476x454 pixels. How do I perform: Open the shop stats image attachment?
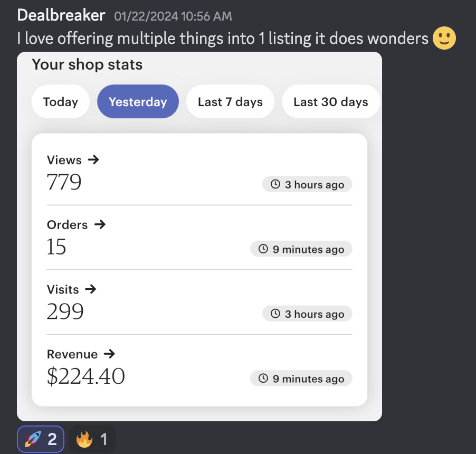pos(199,237)
